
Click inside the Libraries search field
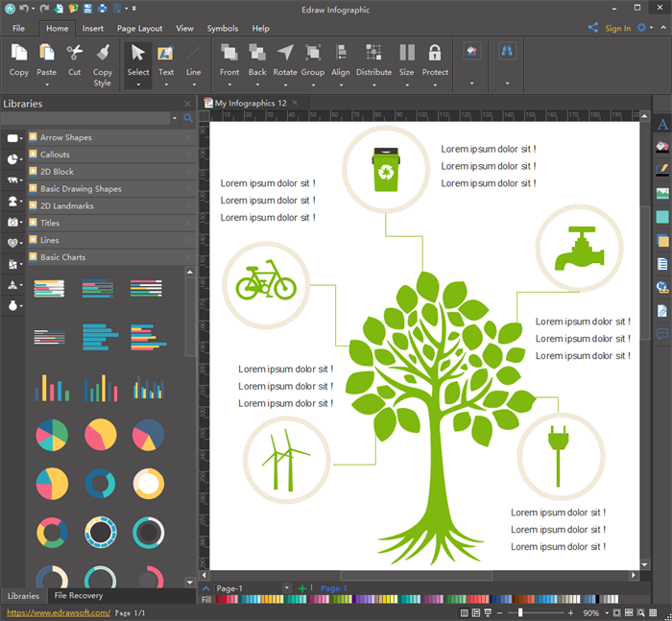click(86, 118)
